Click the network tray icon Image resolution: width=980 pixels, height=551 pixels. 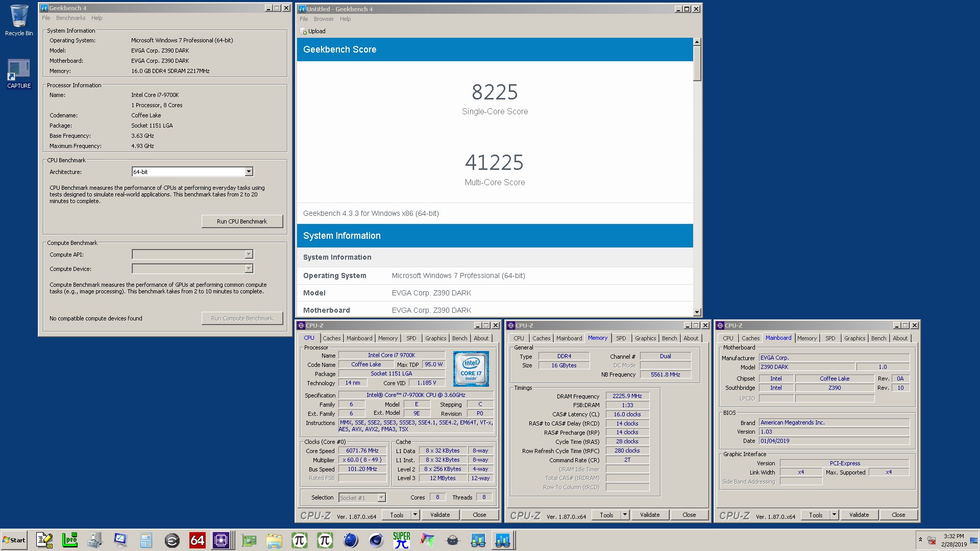932,540
